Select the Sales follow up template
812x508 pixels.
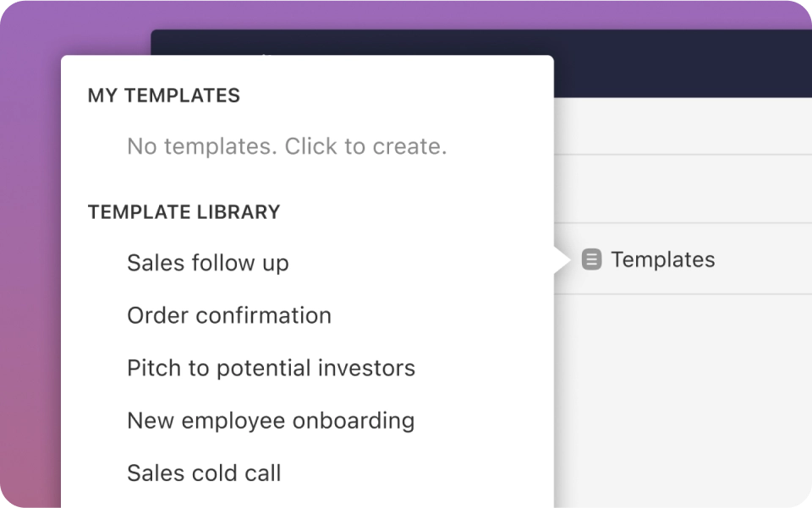(208, 263)
